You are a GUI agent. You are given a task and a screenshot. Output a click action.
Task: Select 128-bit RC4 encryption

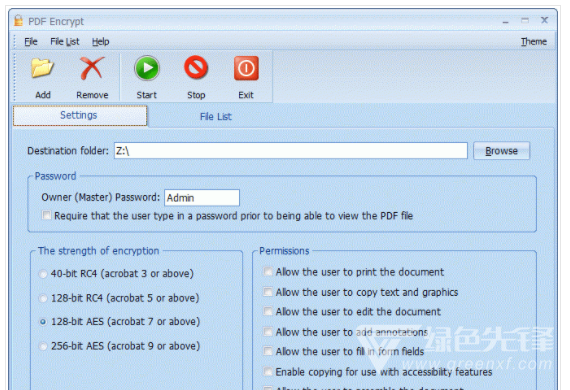coord(43,298)
